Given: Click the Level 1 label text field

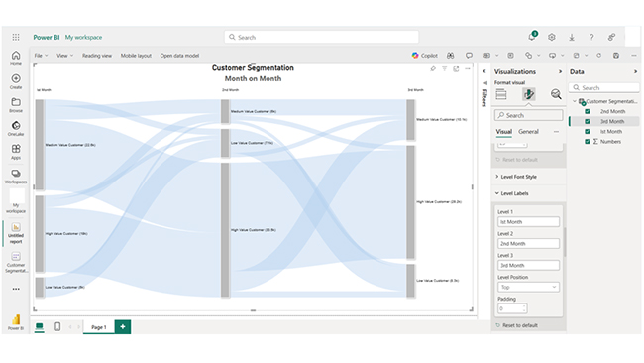Looking at the screenshot, I should click(528, 222).
